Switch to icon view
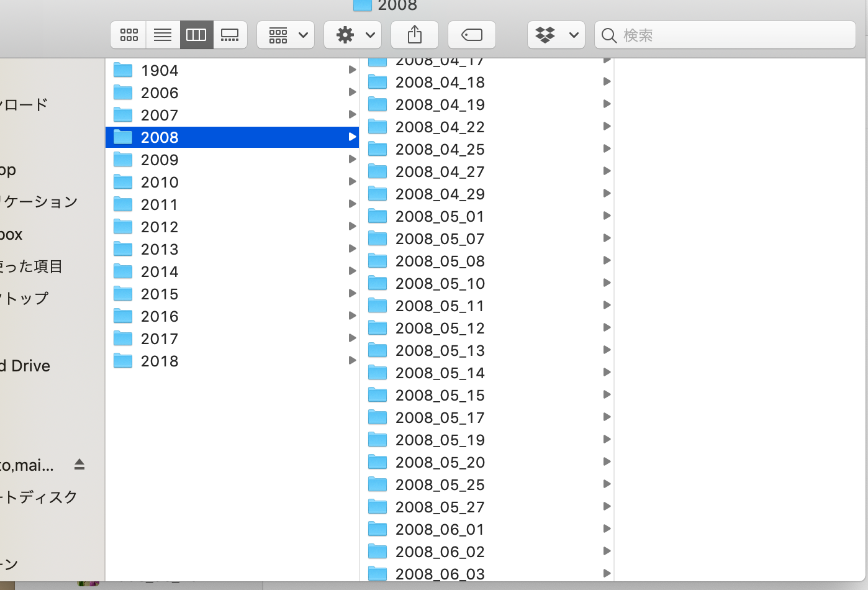This screenshot has height=590, width=868. click(129, 35)
